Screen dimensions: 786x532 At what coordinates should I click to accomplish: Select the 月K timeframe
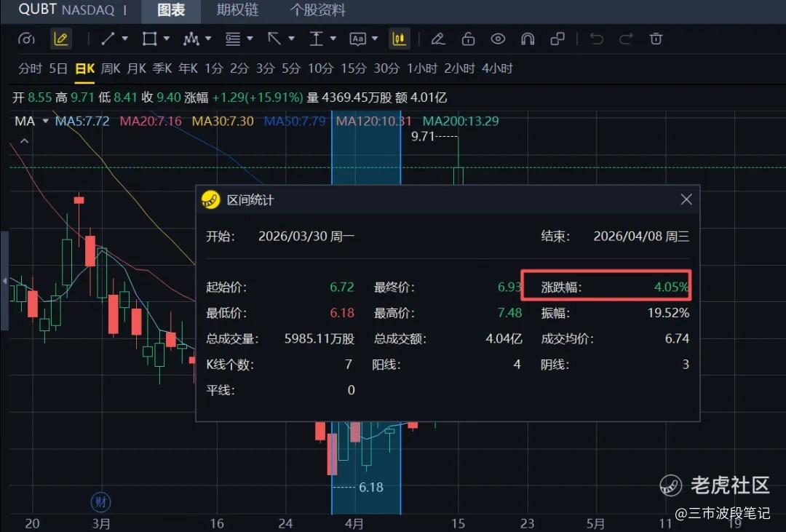tap(136, 68)
